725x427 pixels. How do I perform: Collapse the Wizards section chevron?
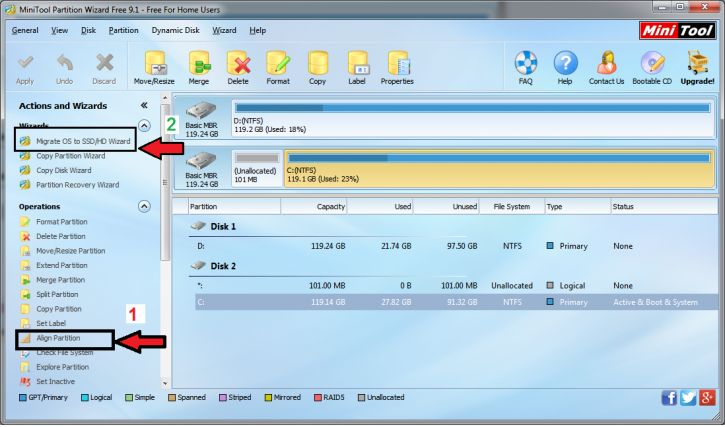point(144,125)
